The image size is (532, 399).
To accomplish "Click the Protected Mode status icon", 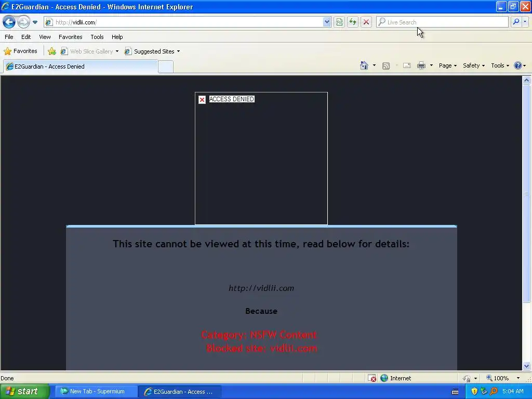I will pos(467,378).
